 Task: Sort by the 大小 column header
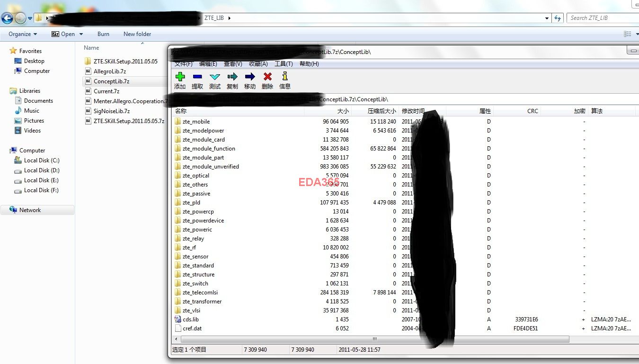tap(328, 111)
